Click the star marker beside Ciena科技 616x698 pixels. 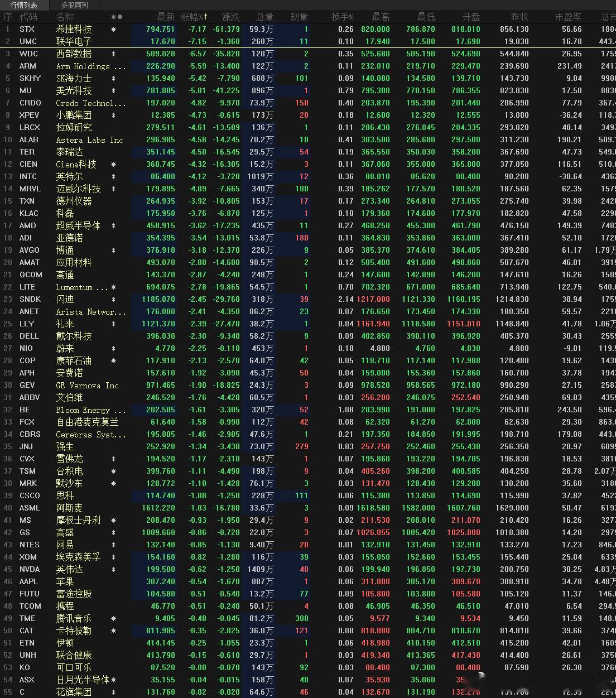pos(114,164)
